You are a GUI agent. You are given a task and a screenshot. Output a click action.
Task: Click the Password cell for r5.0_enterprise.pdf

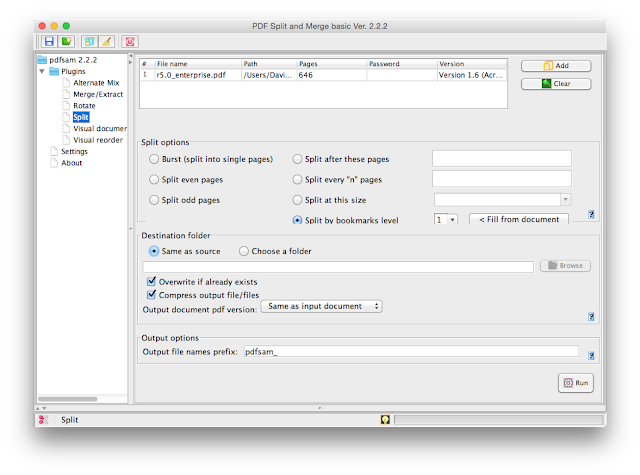pos(402,75)
